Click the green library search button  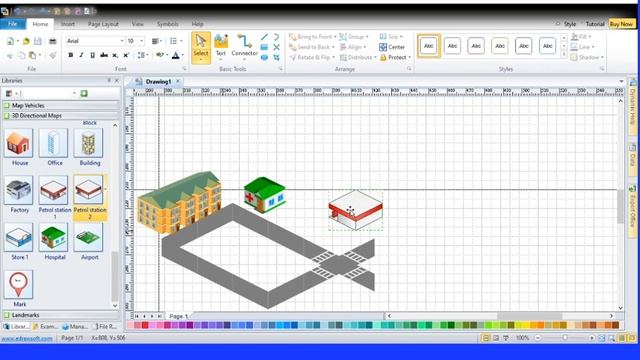point(84,93)
